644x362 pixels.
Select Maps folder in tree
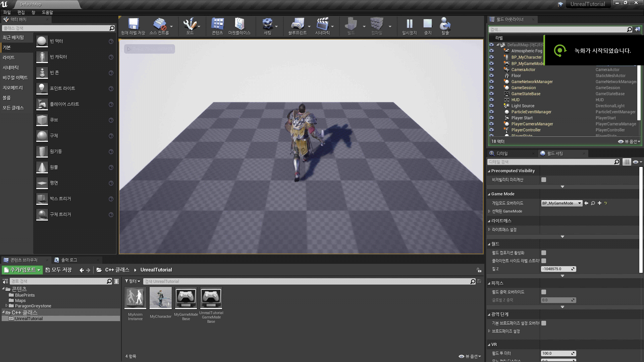click(20, 301)
